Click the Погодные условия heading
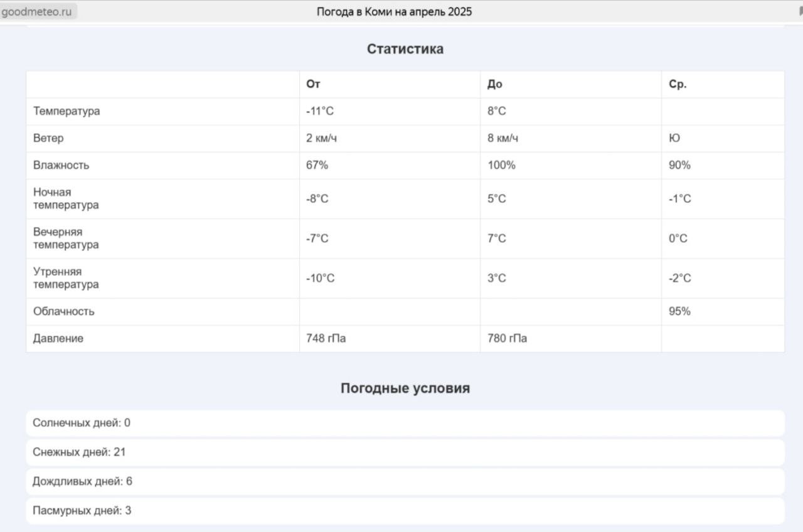The width and height of the screenshot is (803, 532). [x=405, y=388]
